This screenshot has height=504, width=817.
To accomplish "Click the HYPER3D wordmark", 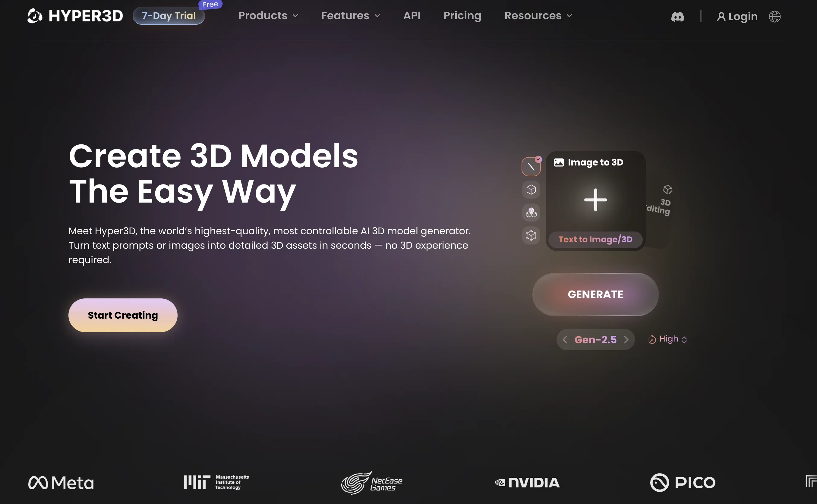I will (86, 16).
